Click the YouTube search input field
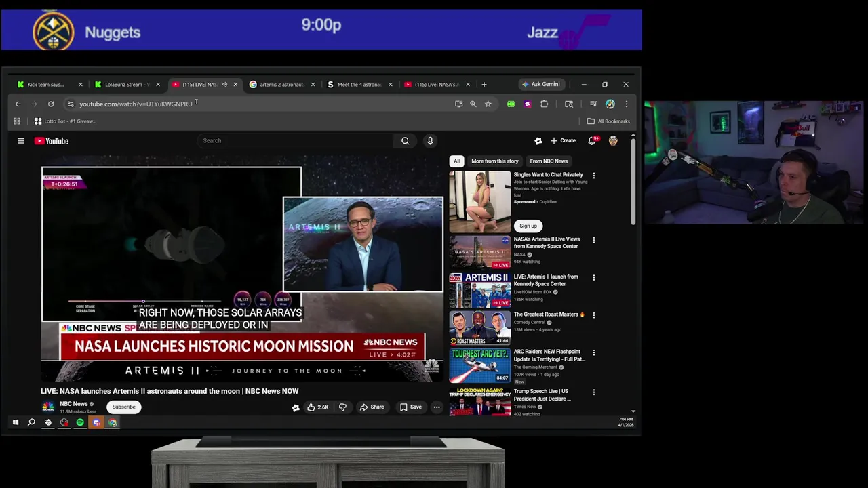Image resolution: width=868 pixels, height=488 pixels. tap(295, 140)
